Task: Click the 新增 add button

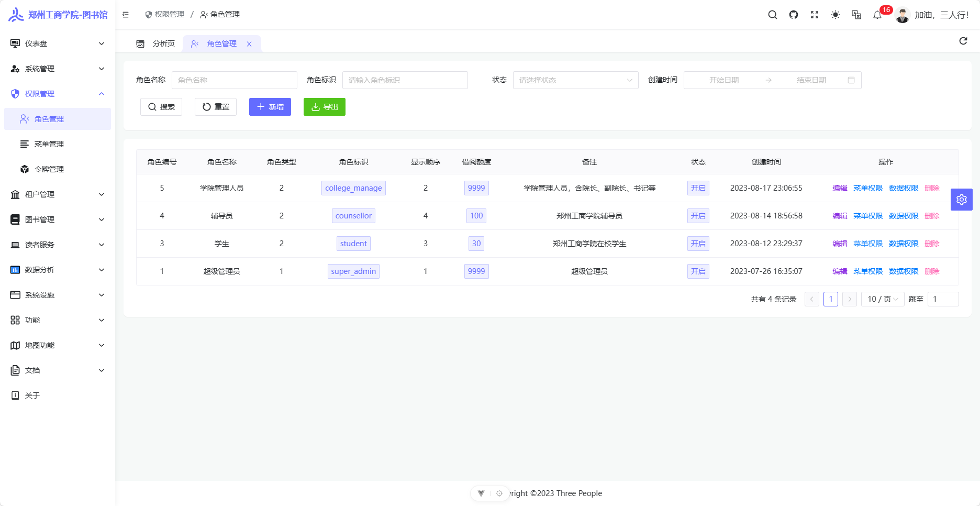Action: click(270, 107)
